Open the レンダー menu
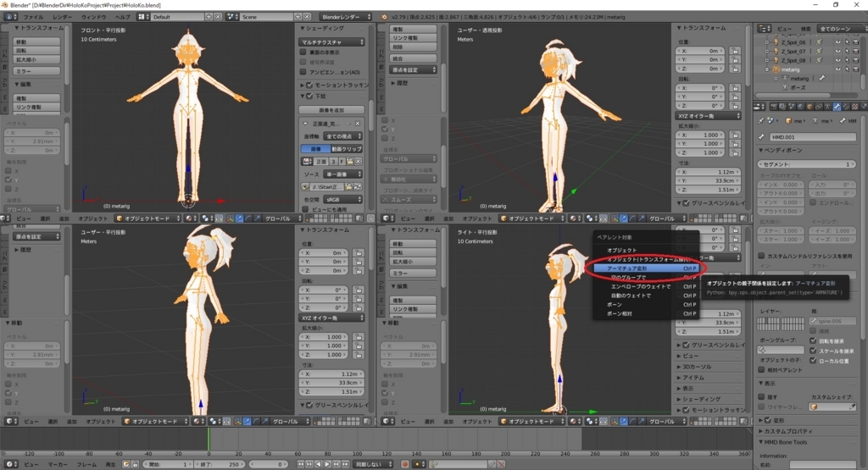This screenshot has height=470, width=868. click(62, 17)
